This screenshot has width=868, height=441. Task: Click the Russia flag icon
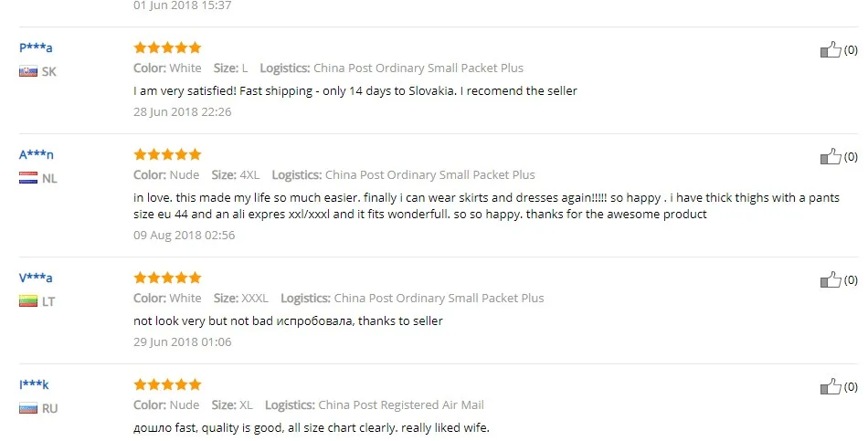click(x=28, y=408)
